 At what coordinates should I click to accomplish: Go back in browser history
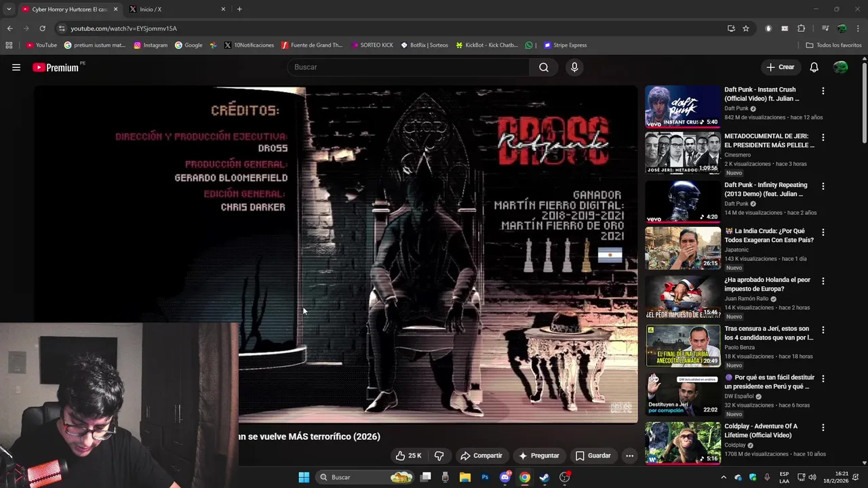[x=9, y=28]
